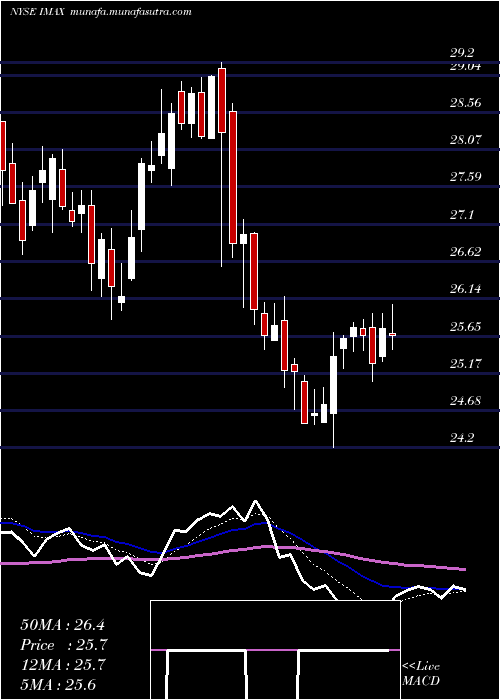Select the 27.1 price axis label
This screenshot has width=500, height=700.
pyautogui.click(x=462, y=215)
